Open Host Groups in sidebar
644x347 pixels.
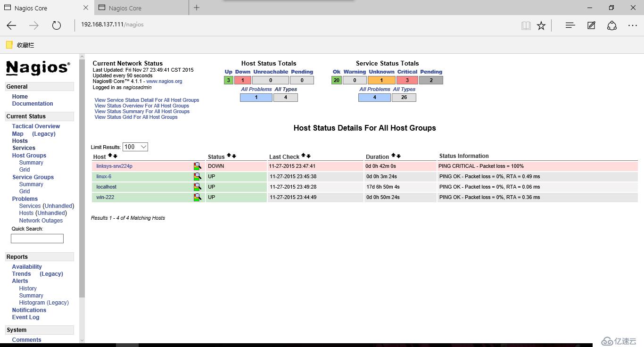point(29,156)
